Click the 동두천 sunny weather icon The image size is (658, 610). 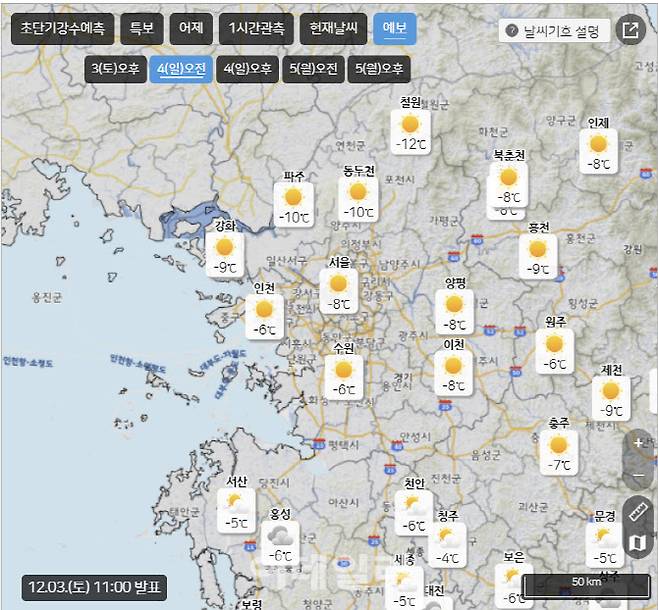pyautogui.click(x=358, y=192)
